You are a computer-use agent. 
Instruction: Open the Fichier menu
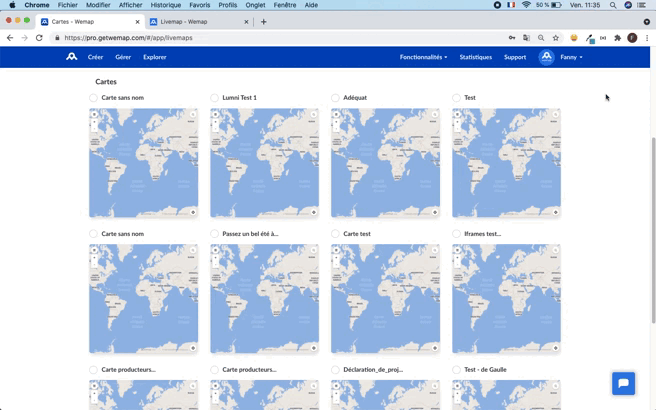[x=68, y=5]
